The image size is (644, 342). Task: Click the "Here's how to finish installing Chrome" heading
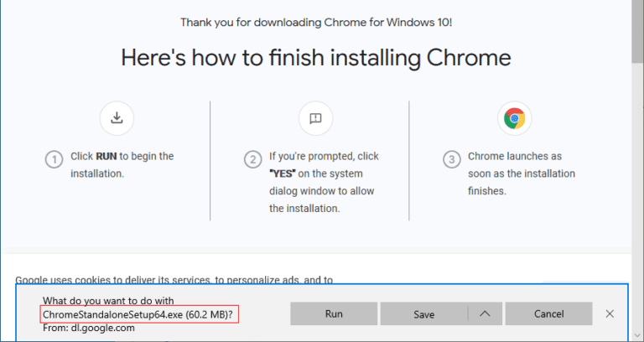[316, 58]
